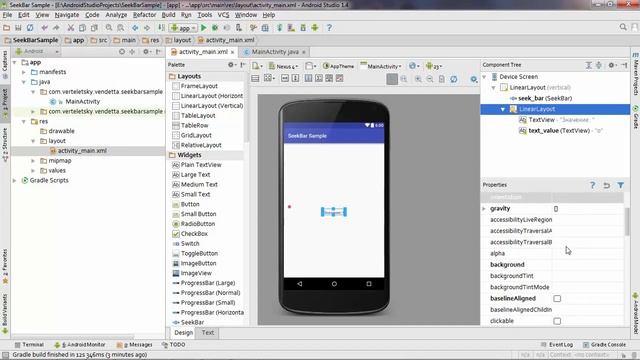Click the Synchronize toolbar icon

(x=30, y=28)
